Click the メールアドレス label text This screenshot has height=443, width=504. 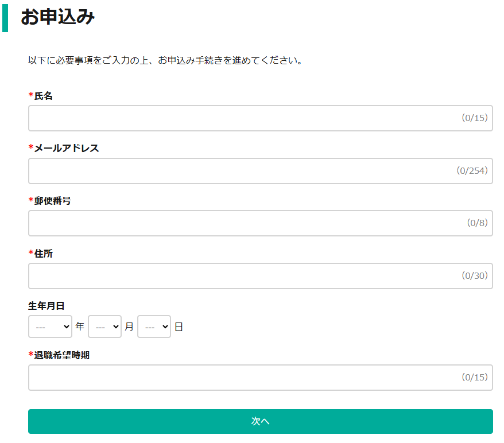coord(67,148)
